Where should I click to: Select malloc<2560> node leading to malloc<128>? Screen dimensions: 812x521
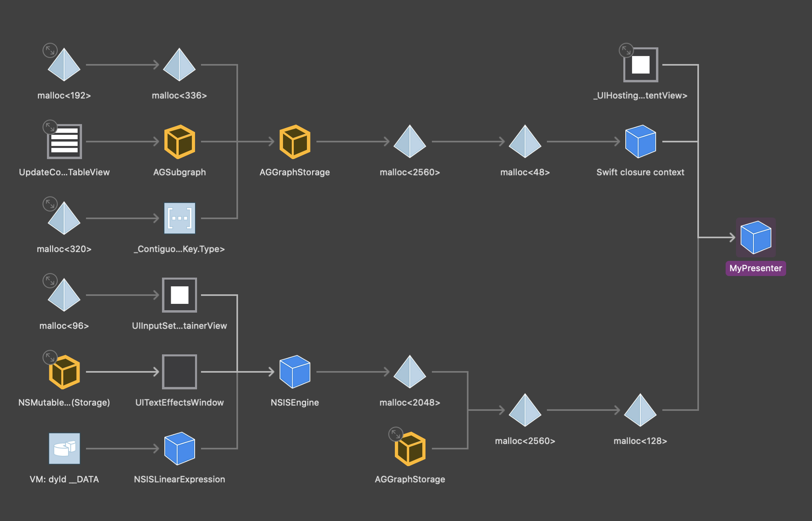(525, 410)
